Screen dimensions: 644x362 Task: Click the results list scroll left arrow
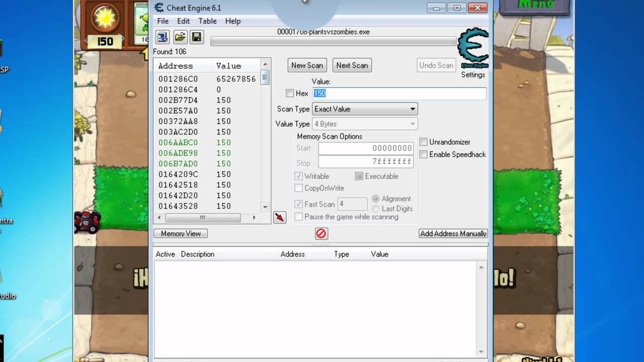159,218
